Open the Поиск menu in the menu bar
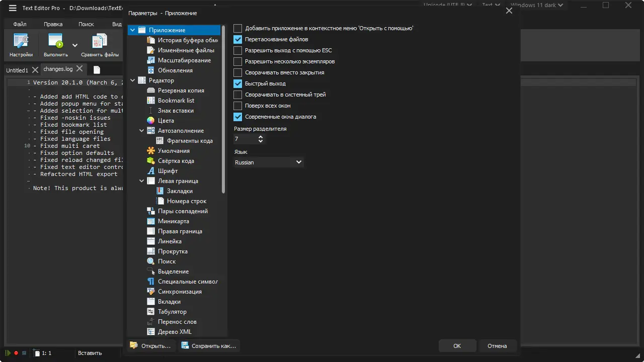The width and height of the screenshot is (644, 362). [x=86, y=24]
